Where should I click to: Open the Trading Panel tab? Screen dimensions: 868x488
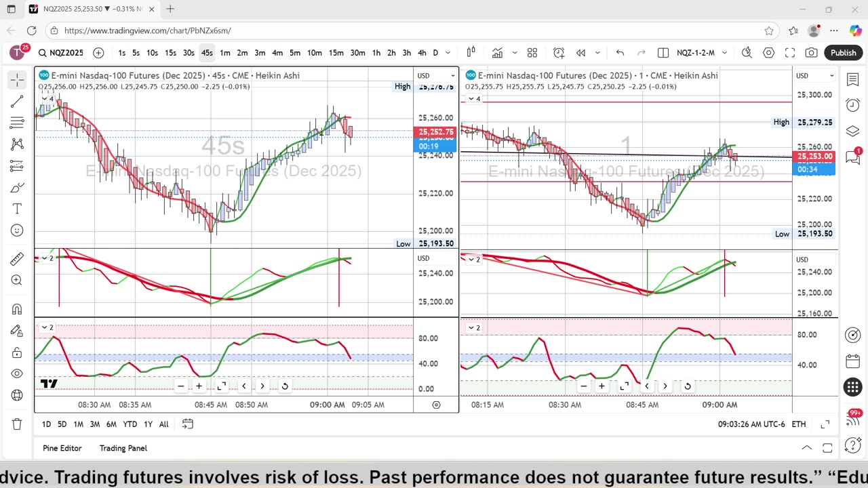click(x=123, y=448)
